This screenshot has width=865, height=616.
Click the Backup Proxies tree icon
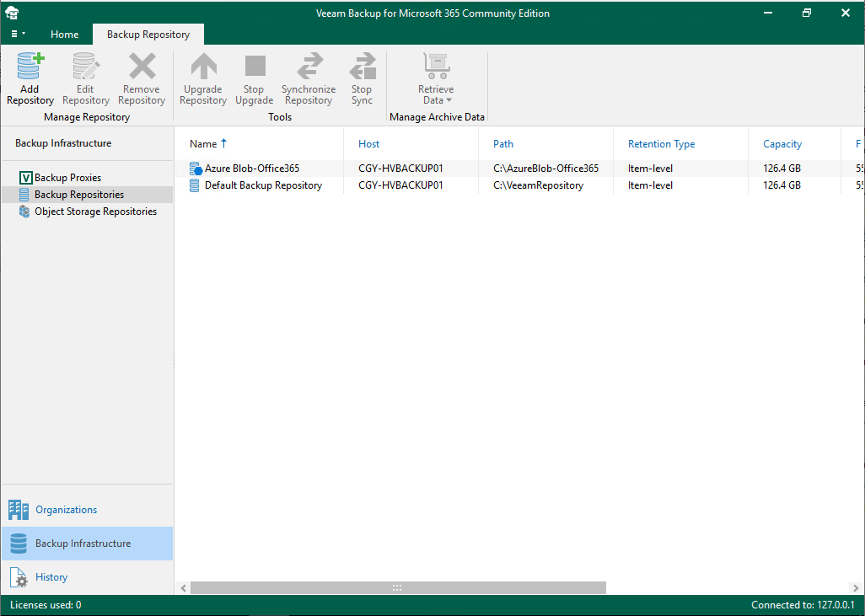25,178
